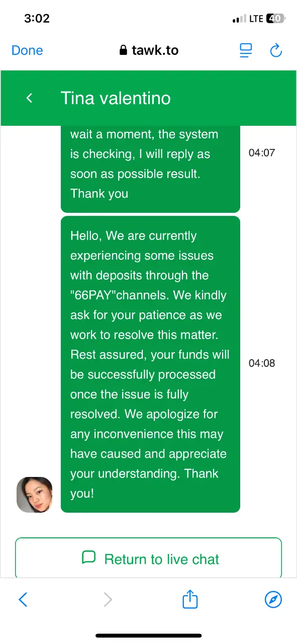Tap the battery indicator in status bar
The image size is (297, 644).
276,19
